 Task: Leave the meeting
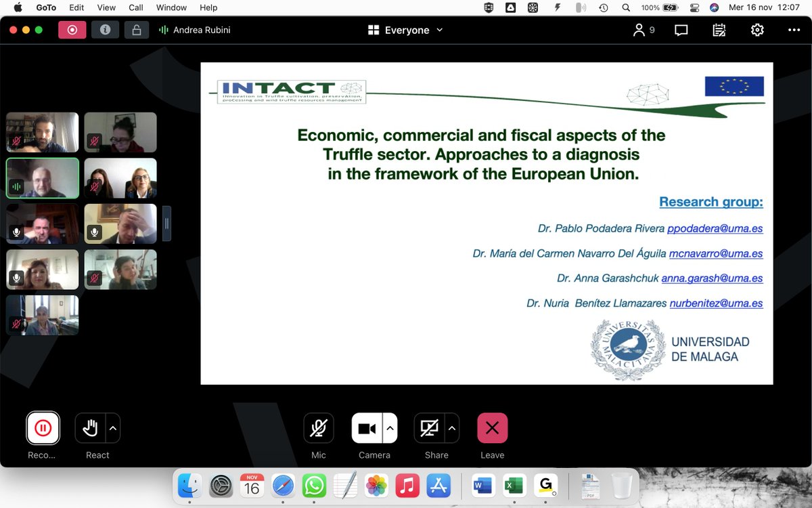click(x=492, y=427)
